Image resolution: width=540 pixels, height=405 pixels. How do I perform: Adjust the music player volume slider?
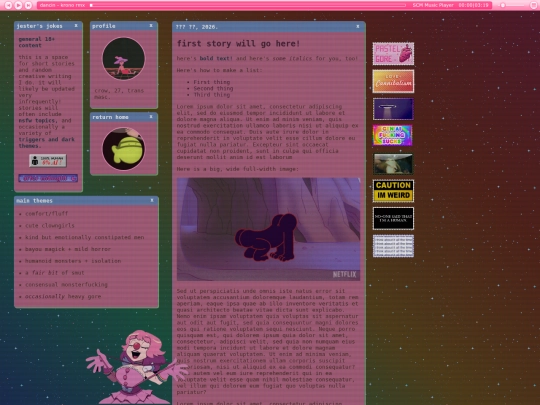click(512, 5)
